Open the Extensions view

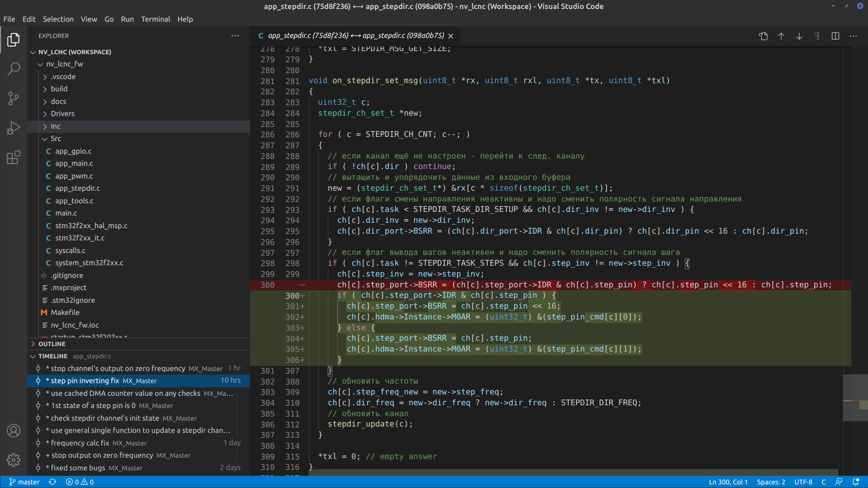pyautogui.click(x=14, y=157)
